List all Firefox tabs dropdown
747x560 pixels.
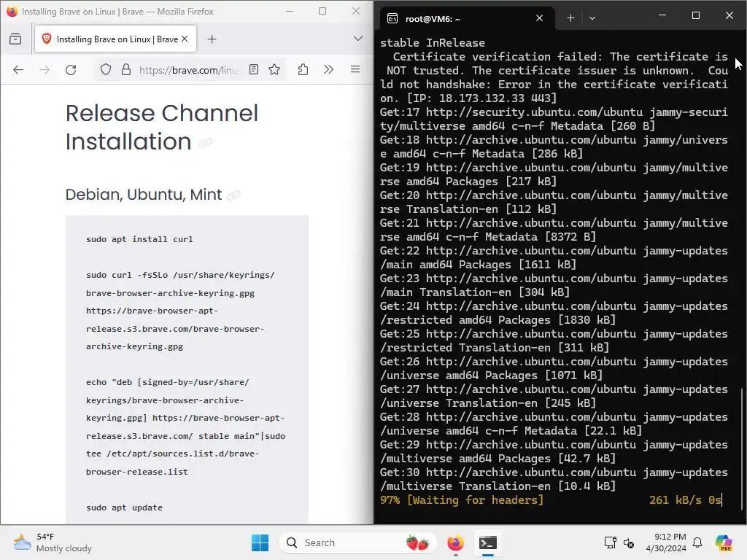click(x=357, y=39)
